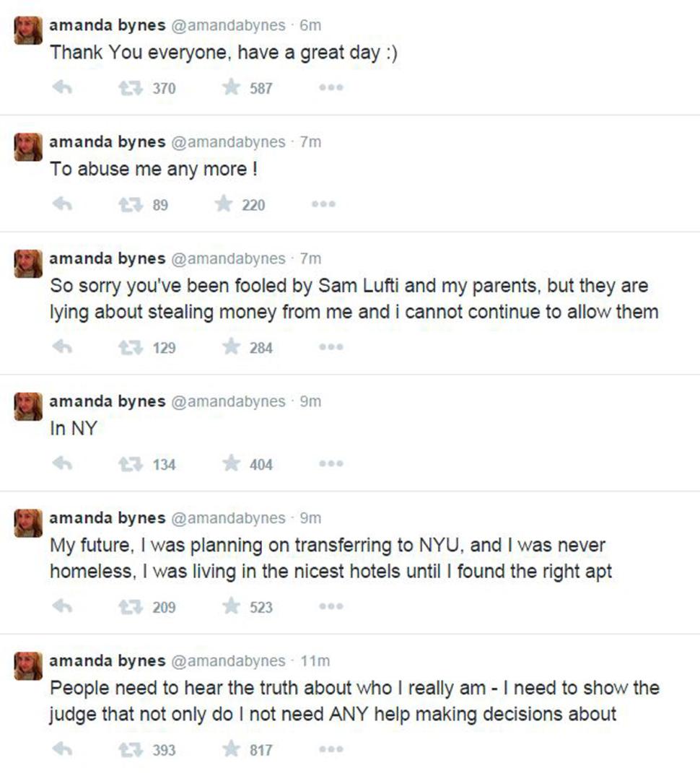Image resolution: width=700 pixels, height=773 pixels.
Task: Click the 'amanda bynes' name on NYU tweet
Action: [107, 518]
